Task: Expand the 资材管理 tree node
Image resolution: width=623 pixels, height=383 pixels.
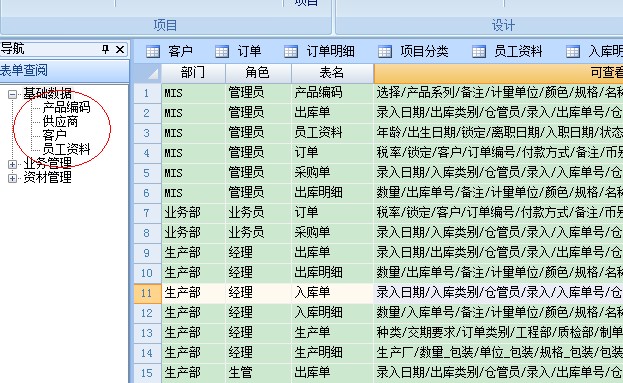Action: tap(12, 178)
